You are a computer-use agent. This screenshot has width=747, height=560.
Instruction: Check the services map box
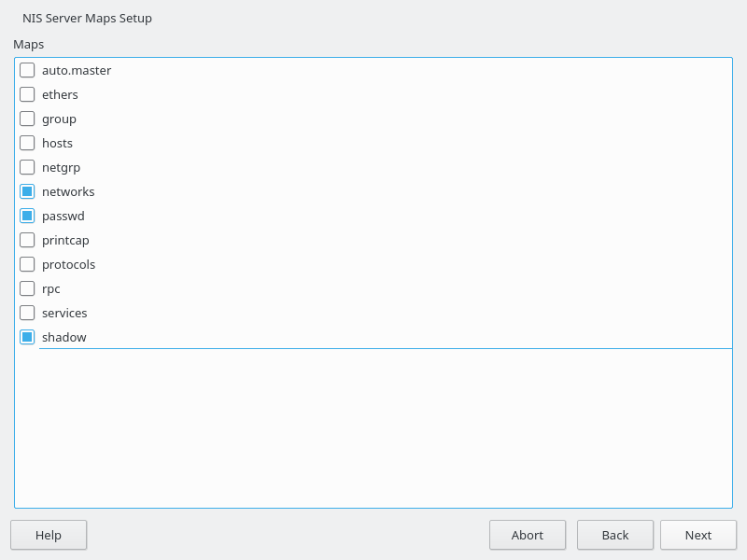(x=27, y=313)
